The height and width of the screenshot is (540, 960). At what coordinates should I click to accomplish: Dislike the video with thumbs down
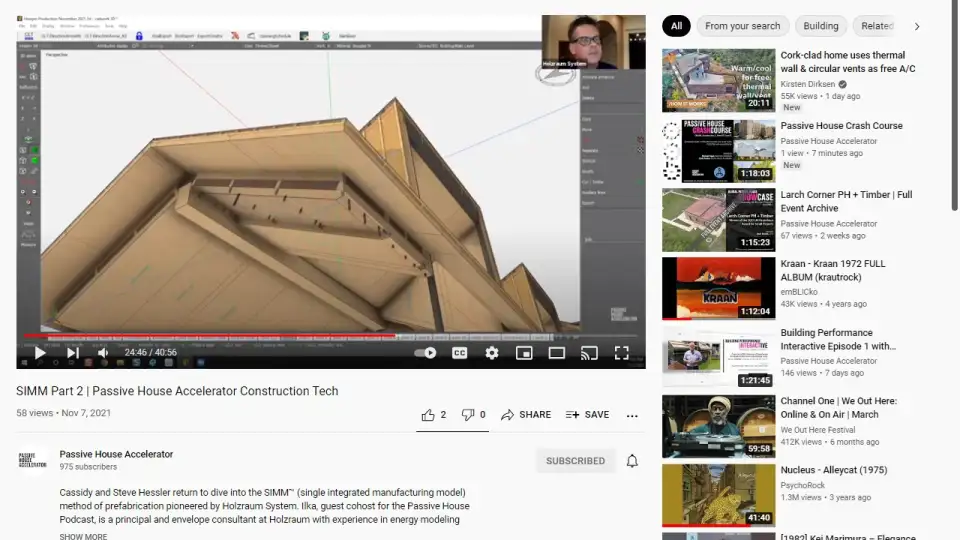(x=473, y=415)
